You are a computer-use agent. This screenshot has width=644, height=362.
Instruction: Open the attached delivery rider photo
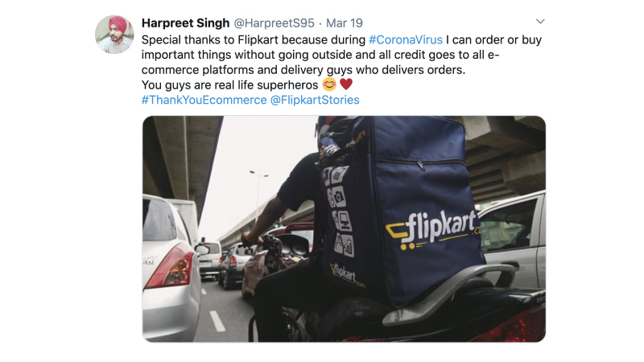click(x=344, y=228)
